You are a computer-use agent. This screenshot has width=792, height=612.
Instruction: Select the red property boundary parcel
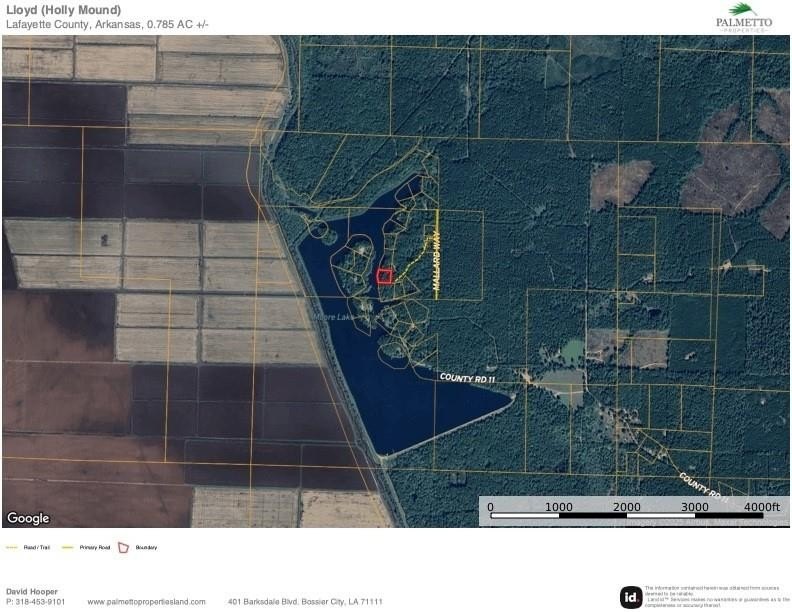coord(384,276)
